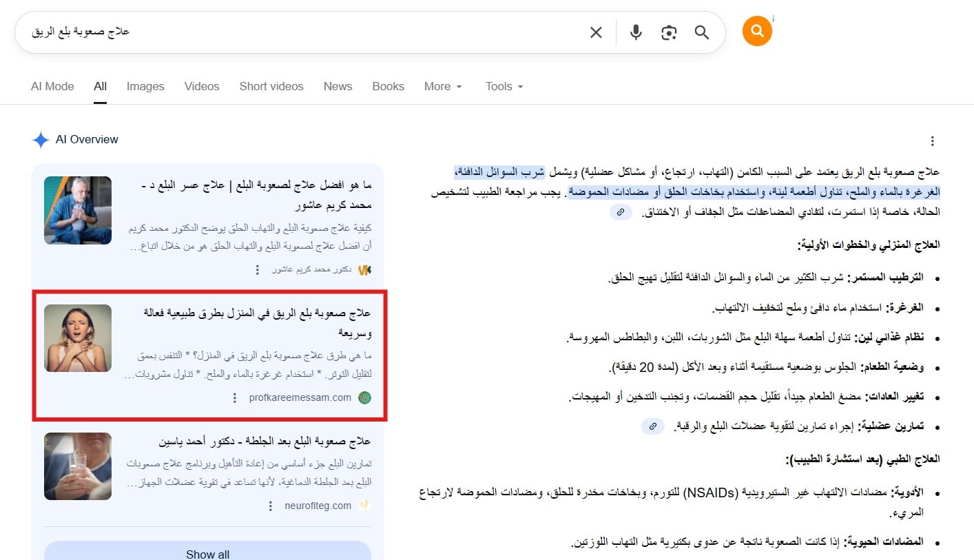974x560 pixels.
Task: Go to the News tab
Action: [x=338, y=87]
